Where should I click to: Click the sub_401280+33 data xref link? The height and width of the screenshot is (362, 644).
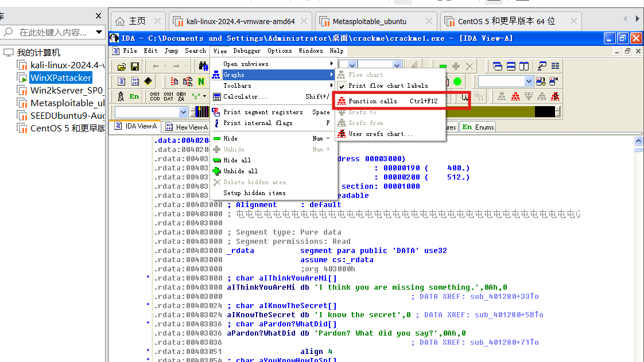(504, 297)
